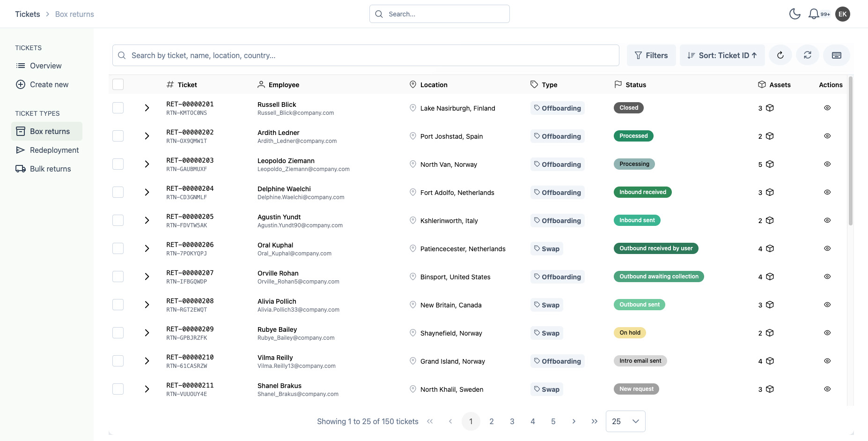
Task: Tick the select-all header checkbox
Action: pyautogui.click(x=118, y=84)
